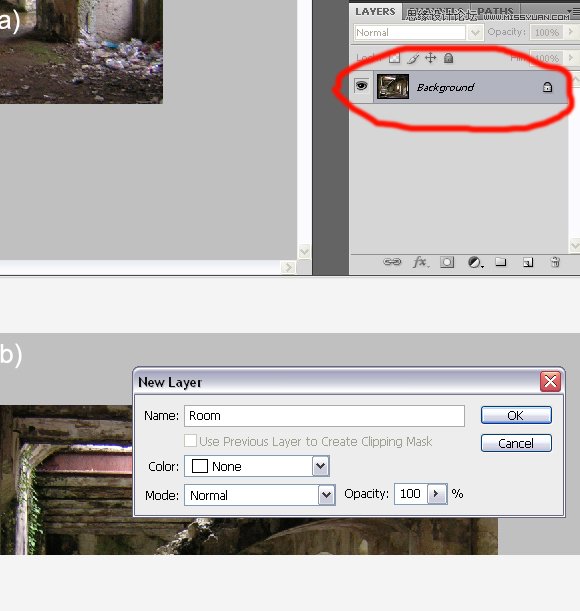
Task: Click Cancel in New Layer dialog
Action: (516, 443)
